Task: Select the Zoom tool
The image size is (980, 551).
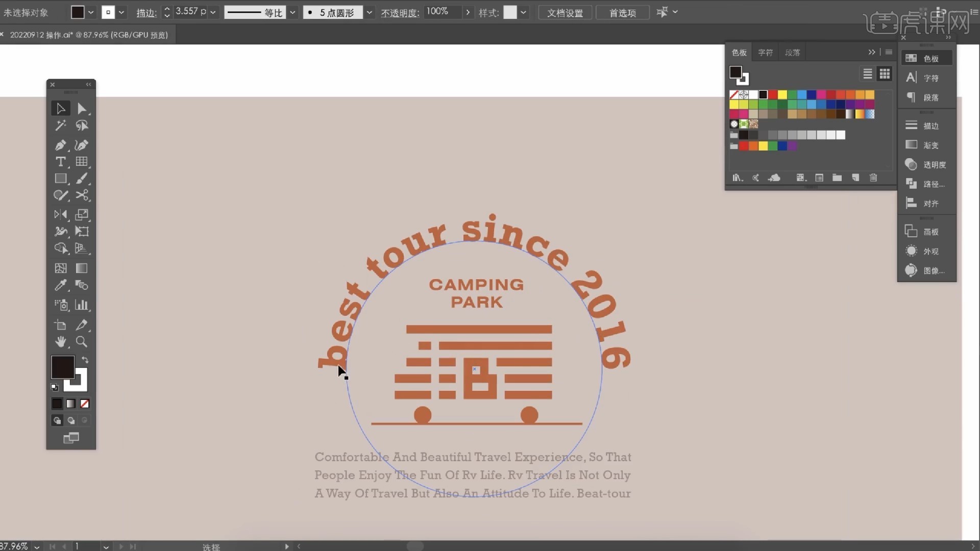Action: 82,342
